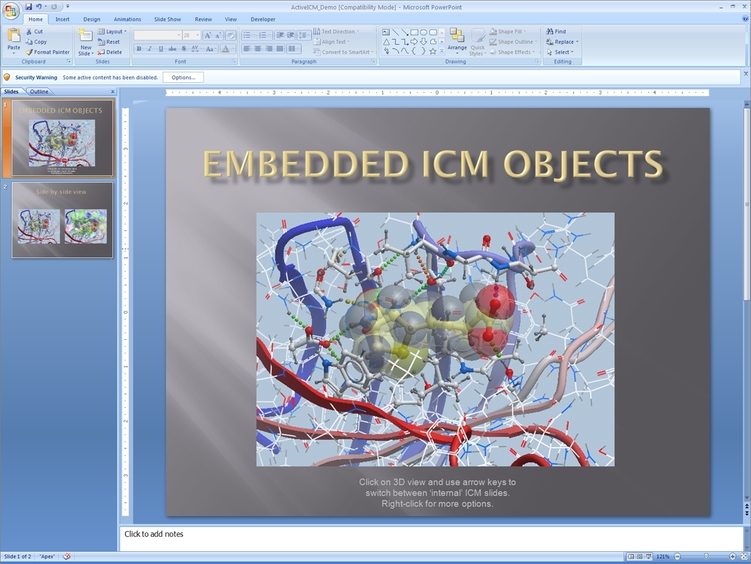Open the Replace dropdown
This screenshot has width=751, height=564.
point(564,42)
